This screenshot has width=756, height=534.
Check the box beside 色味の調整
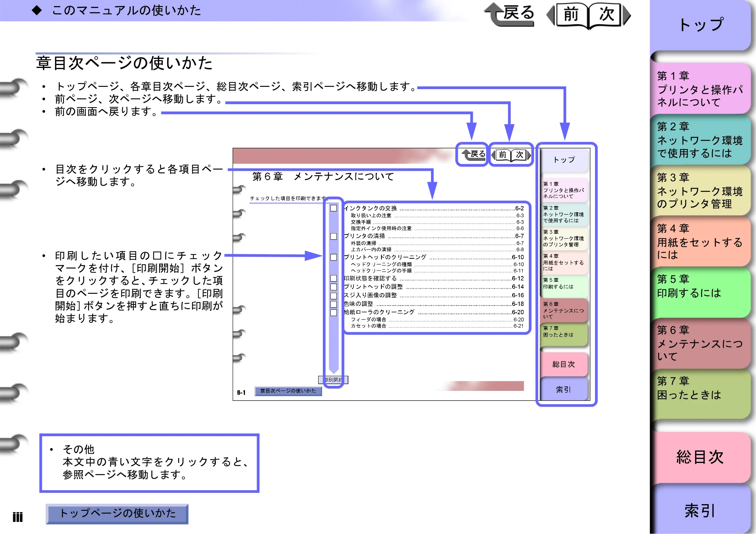(333, 304)
